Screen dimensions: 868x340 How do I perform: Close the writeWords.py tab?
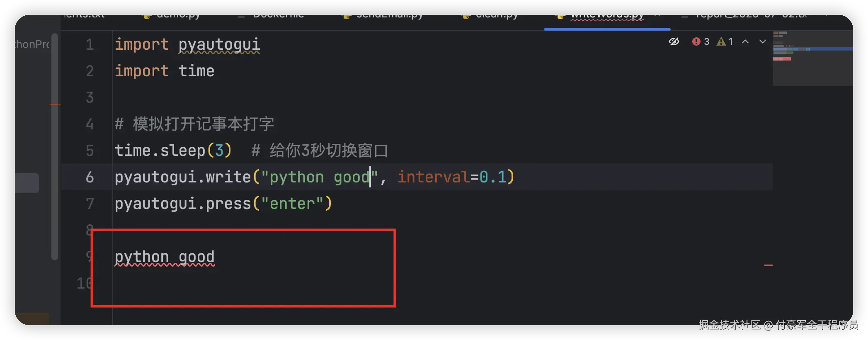[657, 17]
